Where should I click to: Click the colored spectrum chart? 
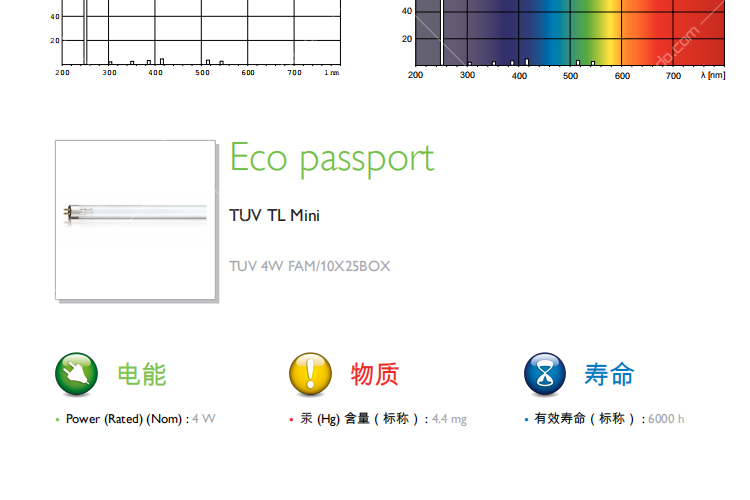570,33
